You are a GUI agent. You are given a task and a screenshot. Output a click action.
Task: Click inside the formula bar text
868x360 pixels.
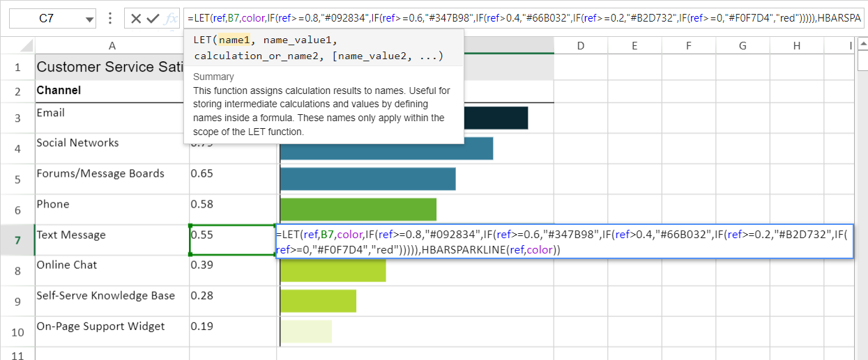(523, 19)
